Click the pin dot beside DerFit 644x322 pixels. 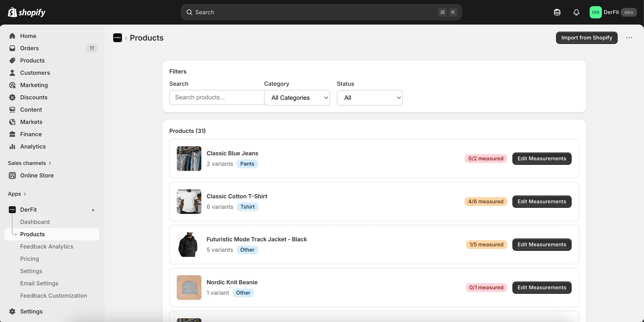coord(93,210)
